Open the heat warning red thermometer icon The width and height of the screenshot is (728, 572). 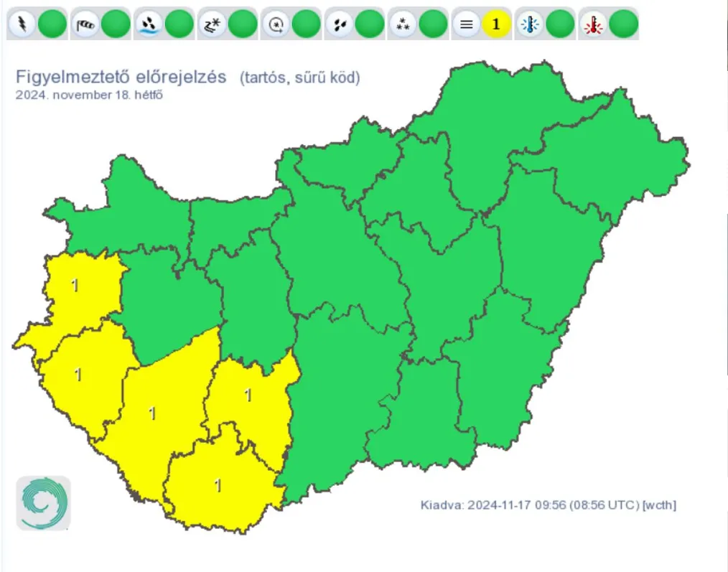tap(593, 25)
